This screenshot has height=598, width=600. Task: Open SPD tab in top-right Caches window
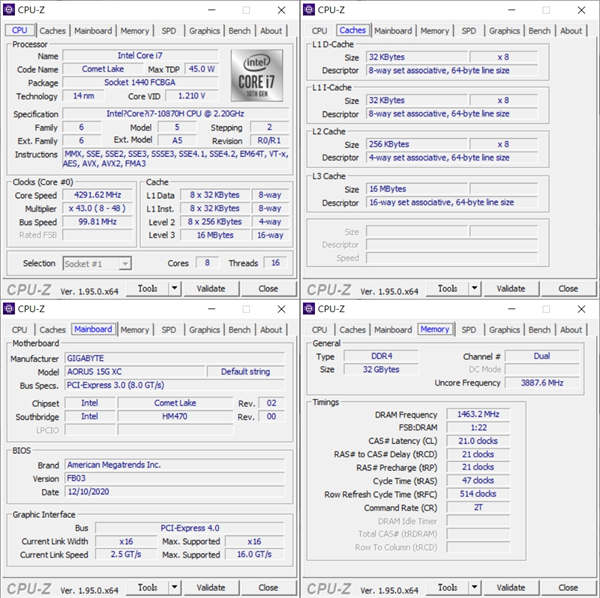pyautogui.click(x=468, y=31)
